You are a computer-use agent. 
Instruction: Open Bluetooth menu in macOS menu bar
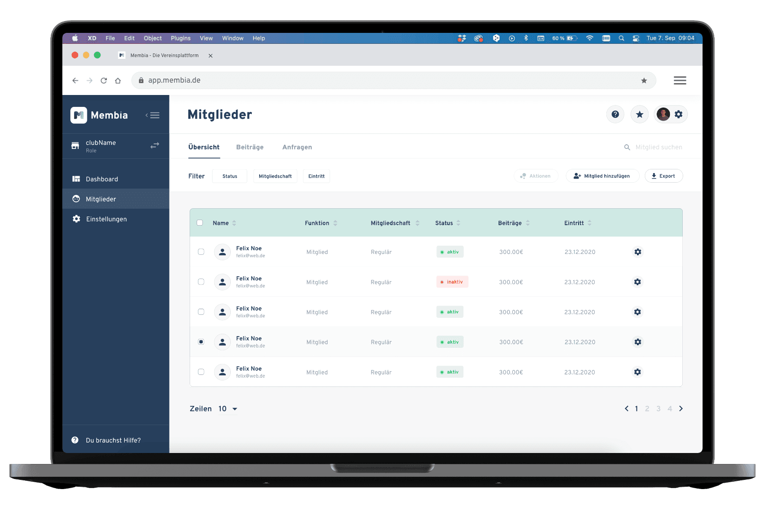tap(526, 38)
